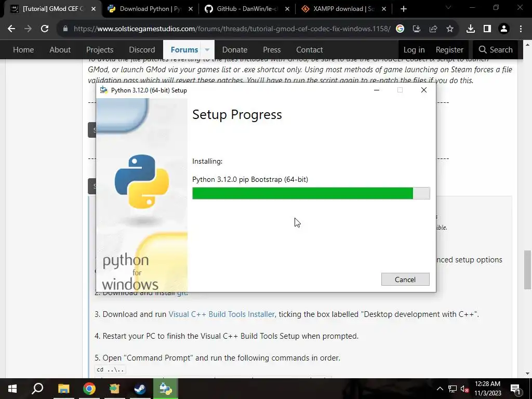
Task: Open the Donate page
Action: pyautogui.click(x=235, y=49)
